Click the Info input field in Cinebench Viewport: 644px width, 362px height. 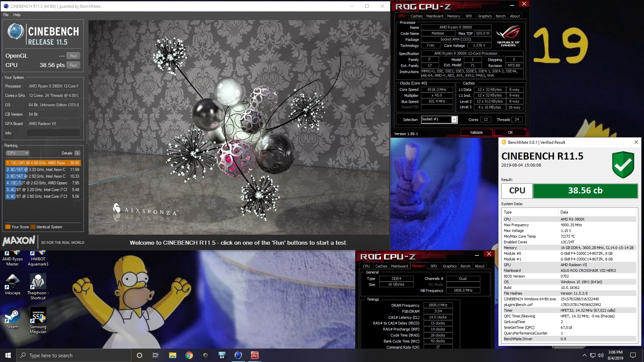tap(53, 133)
